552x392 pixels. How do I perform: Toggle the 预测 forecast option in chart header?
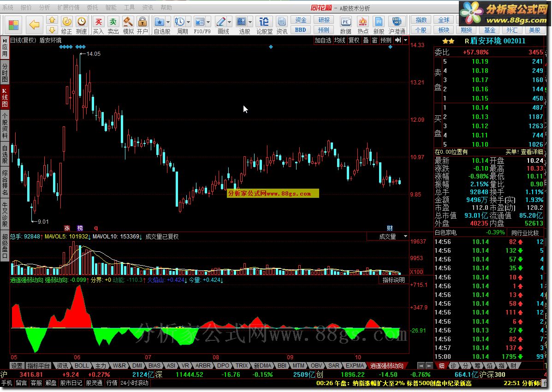click(x=386, y=40)
